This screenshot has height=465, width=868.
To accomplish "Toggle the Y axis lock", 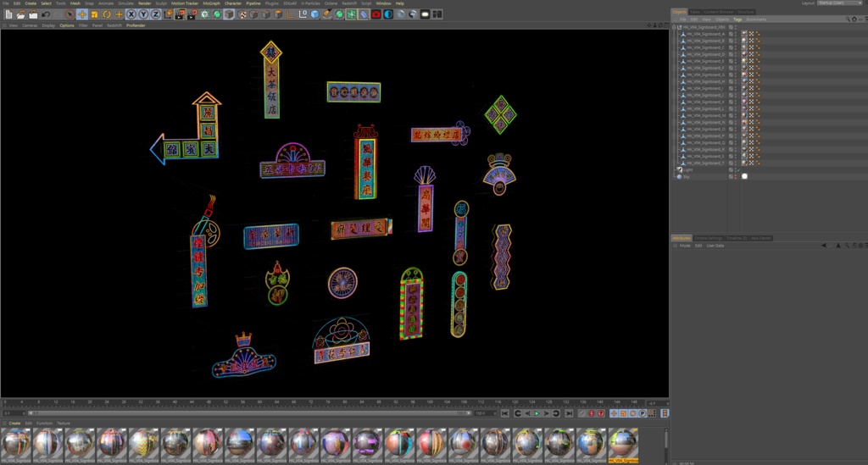I will [x=143, y=14].
